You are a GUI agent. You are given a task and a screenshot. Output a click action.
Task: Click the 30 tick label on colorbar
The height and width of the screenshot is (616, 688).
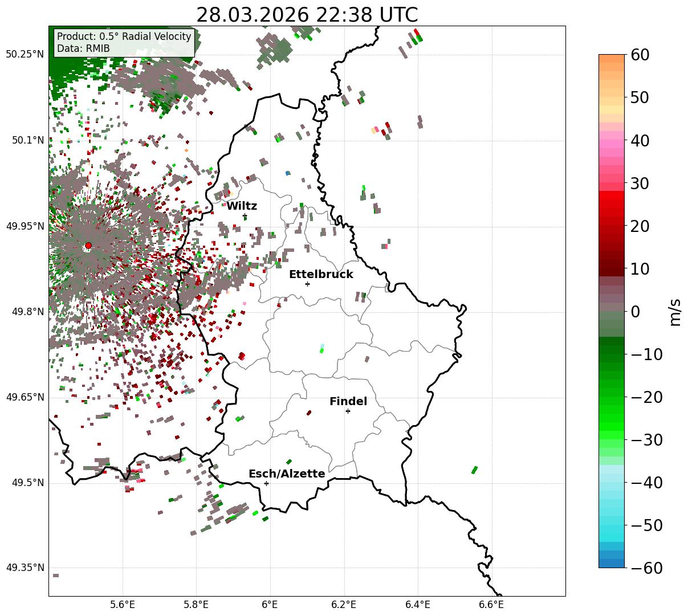pos(641,183)
